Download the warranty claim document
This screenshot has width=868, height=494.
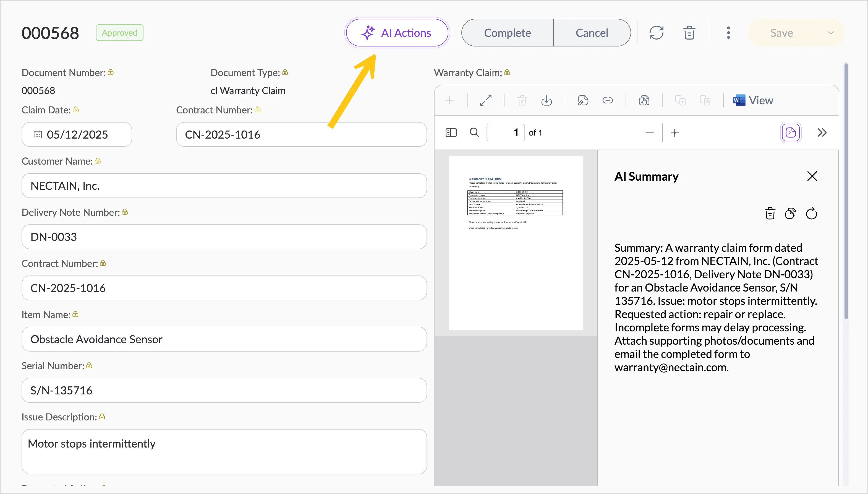546,100
